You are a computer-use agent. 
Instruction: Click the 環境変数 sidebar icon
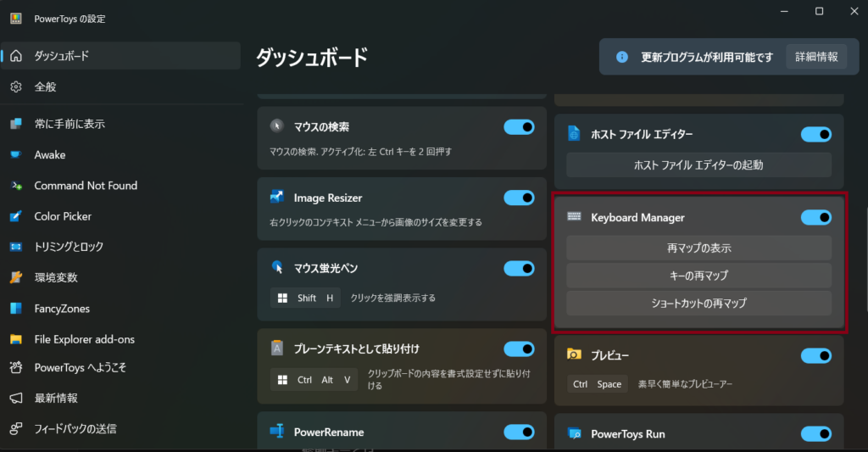point(16,277)
